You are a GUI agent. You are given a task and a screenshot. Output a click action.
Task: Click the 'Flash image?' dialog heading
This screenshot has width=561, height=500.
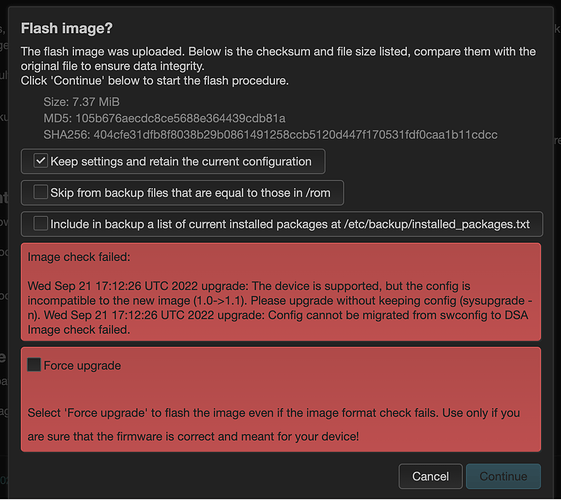pyautogui.click(x=67, y=28)
